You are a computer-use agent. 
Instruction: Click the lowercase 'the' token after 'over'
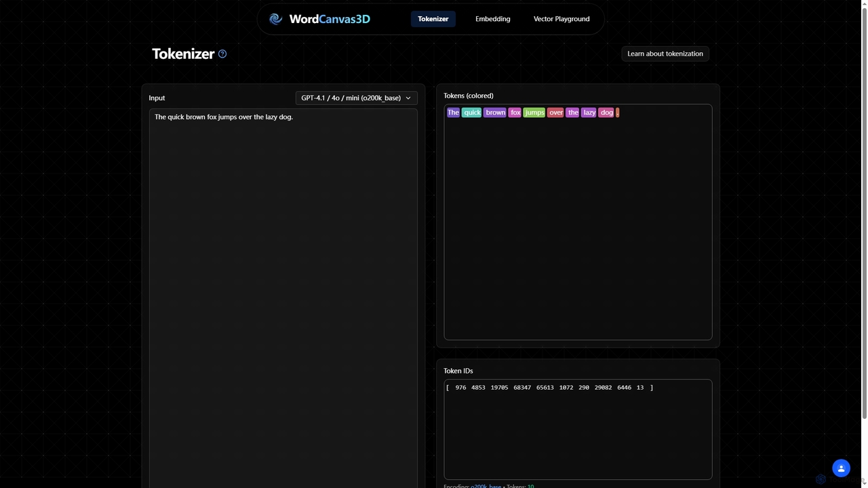click(573, 113)
